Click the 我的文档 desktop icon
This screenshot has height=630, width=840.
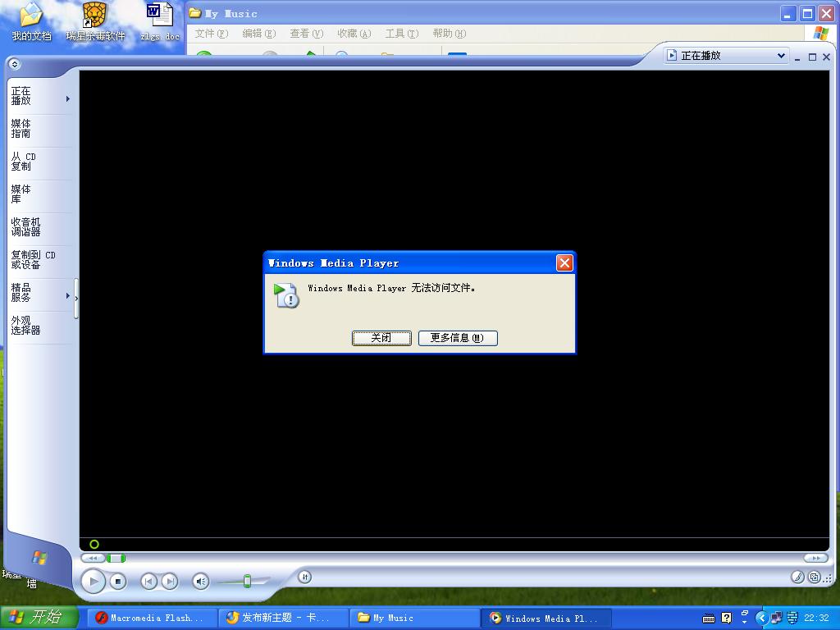pyautogui.click(x=32, y=22)
